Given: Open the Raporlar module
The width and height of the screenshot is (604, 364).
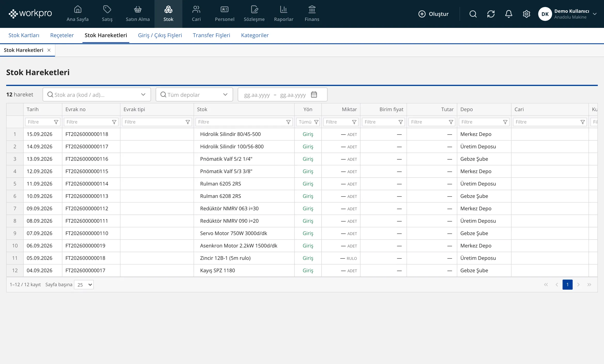Looking at the screenshot, I should click(283, 14).
